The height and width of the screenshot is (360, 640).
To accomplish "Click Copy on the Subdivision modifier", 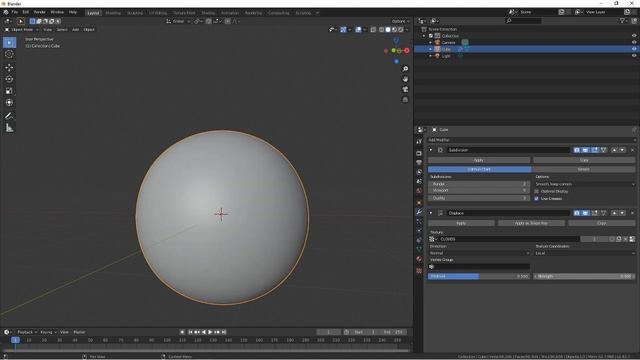I will coord(584,160).
